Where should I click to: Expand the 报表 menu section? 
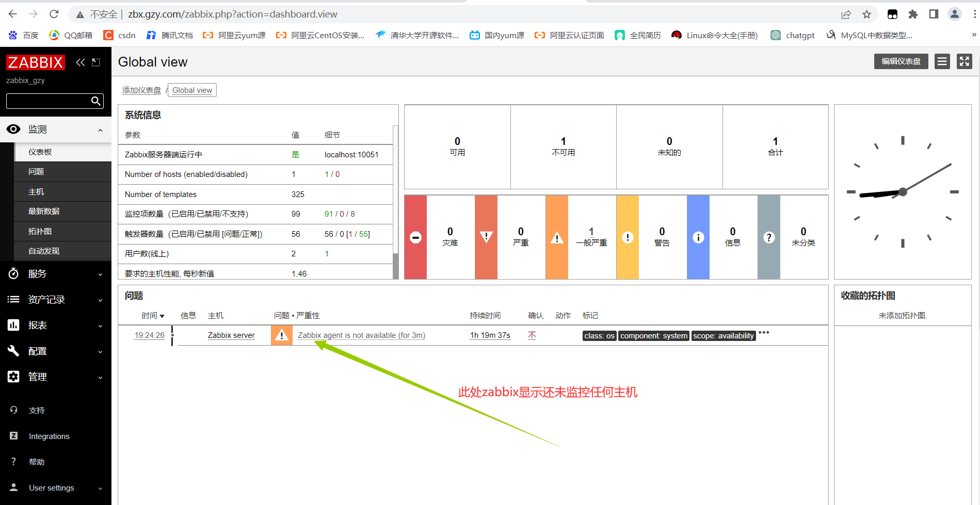[x=101, y=326]
